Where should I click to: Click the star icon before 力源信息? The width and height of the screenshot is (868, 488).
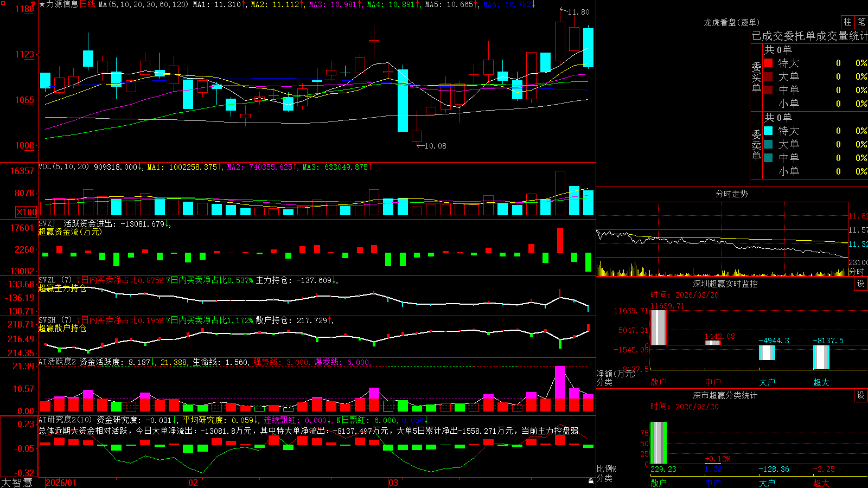[42, 4]
